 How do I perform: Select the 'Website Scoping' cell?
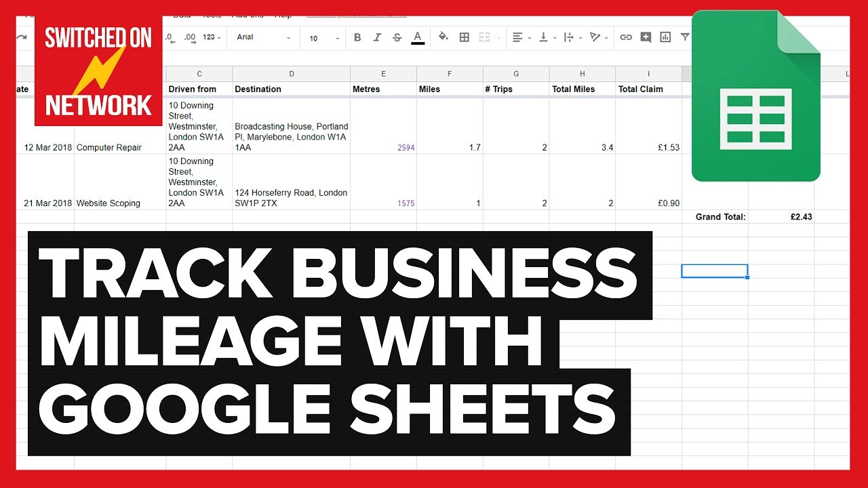(120, 182)
